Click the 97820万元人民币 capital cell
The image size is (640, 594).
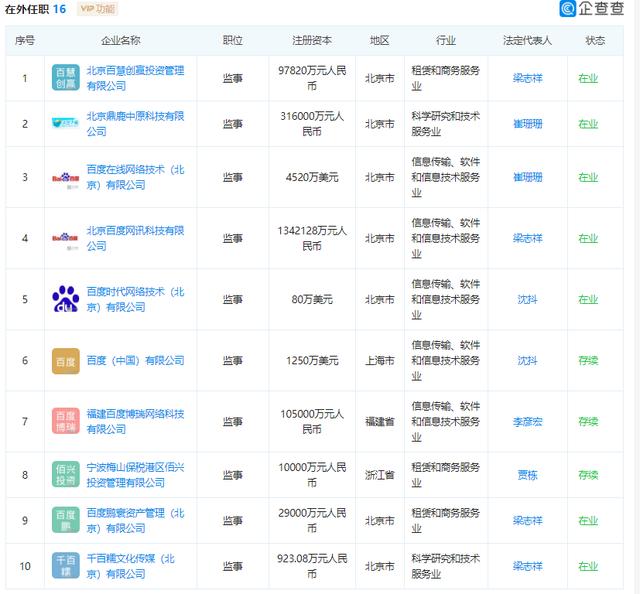pyautogui.click(x=312, y=78)
